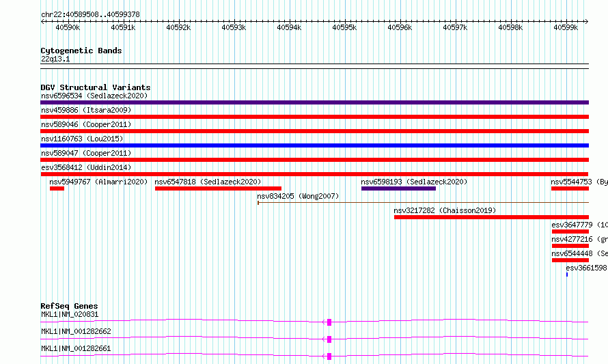Screen dimensions: 608x364
Task: Click the chr22:40589508..40599378 coordinate text
Action: [90, 14]
